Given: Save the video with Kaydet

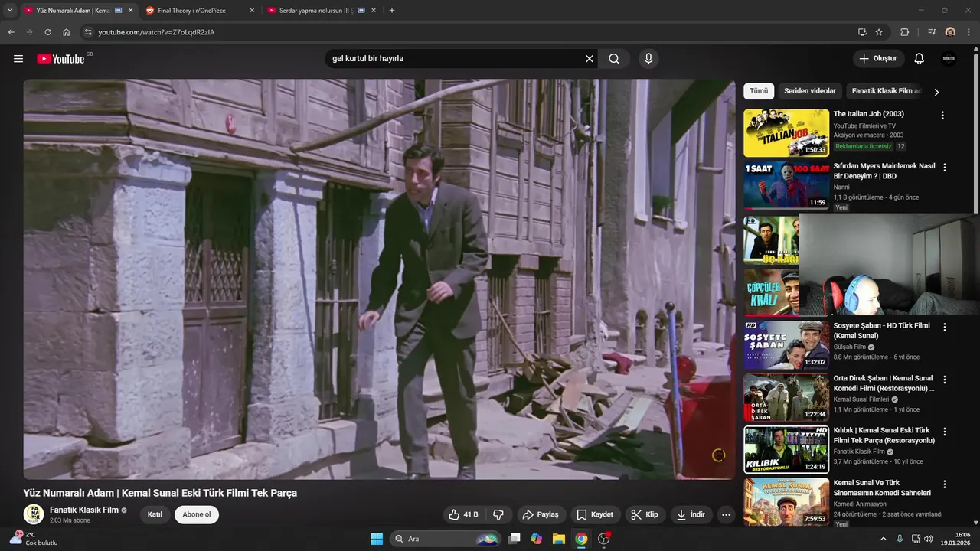Looking at the screenshot, I should 596,514.
